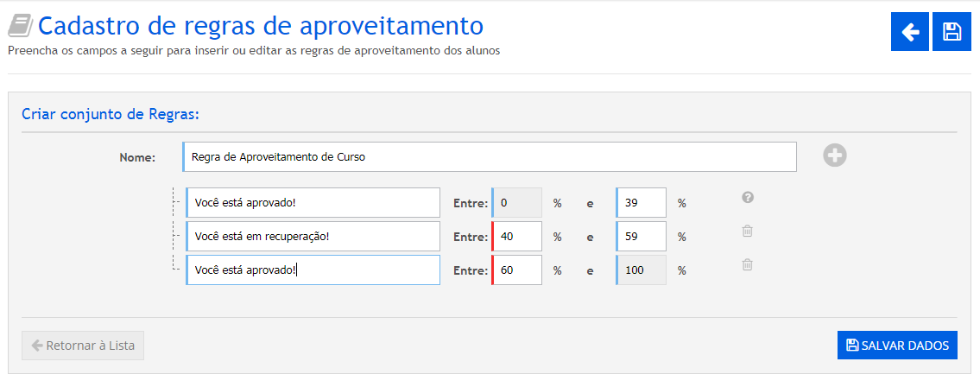The image size is (980, 387).
Task: Click the maximum field showing 100
Action: (642, 270)
